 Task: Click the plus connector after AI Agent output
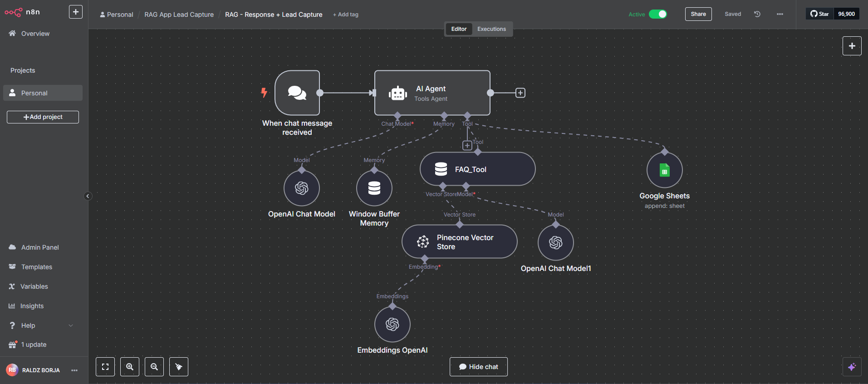click(x=520, y=93)
